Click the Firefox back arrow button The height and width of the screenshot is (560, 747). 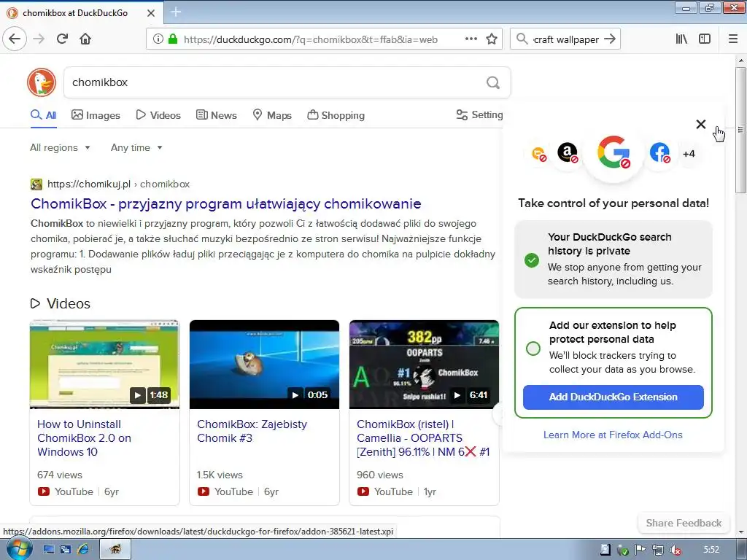pyautogui.click(x=15, y=39)
